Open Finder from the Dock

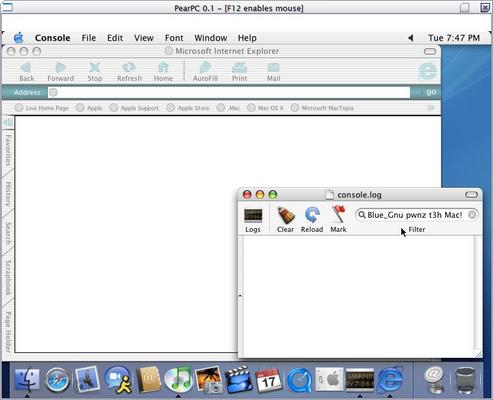point(27,380)
